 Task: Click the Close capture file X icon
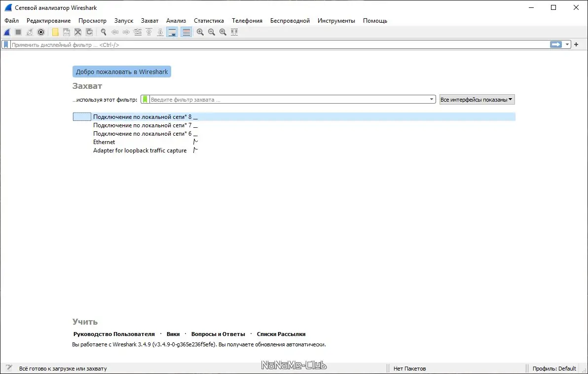tap(77, 32)
